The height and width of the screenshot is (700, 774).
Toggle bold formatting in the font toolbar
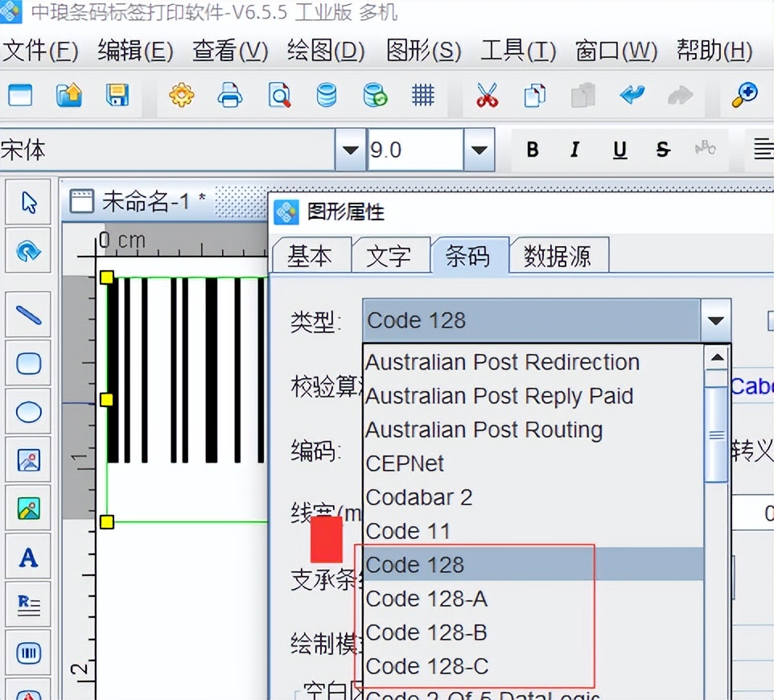pos(532,150)
